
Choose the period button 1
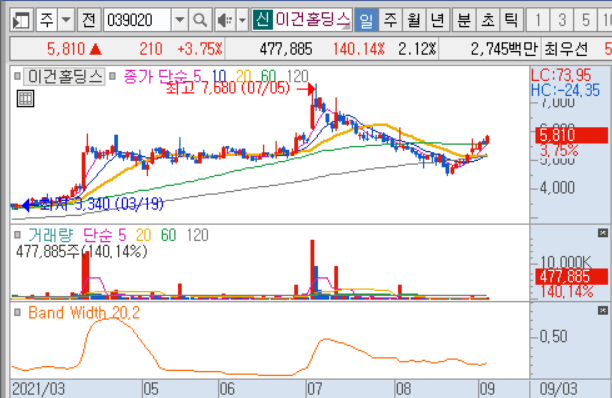(538, 20)
